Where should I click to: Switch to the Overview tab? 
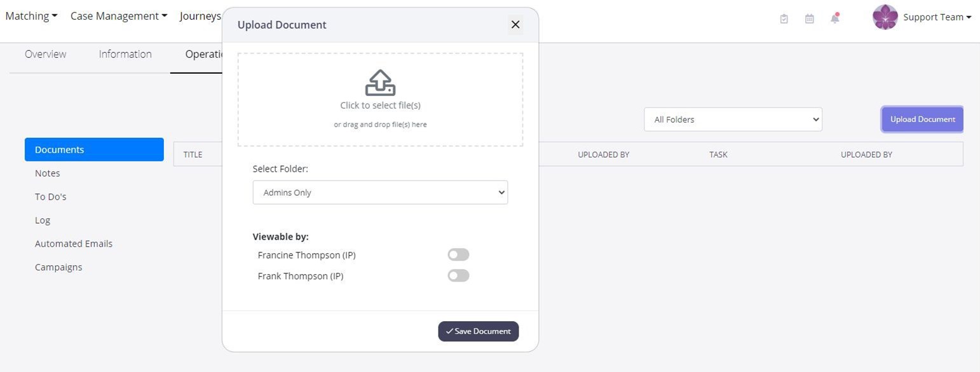click(45, 54)
